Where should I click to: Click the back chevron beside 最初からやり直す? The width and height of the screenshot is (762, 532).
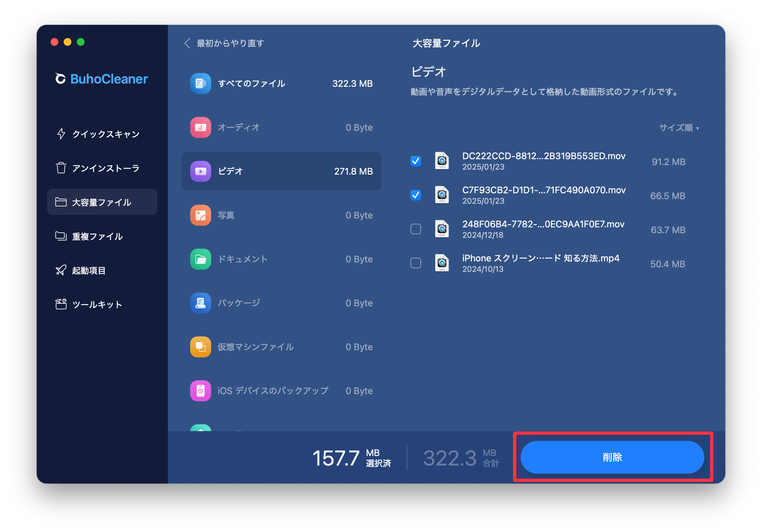[188, 43]
